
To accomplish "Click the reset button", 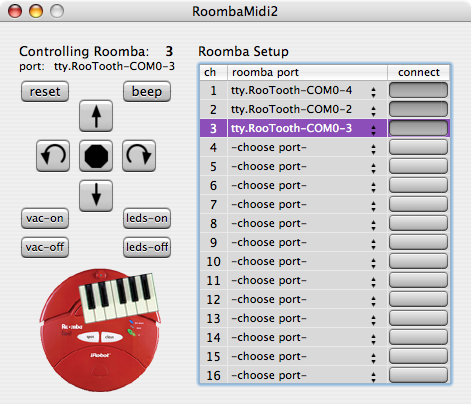I will [45, 91].
